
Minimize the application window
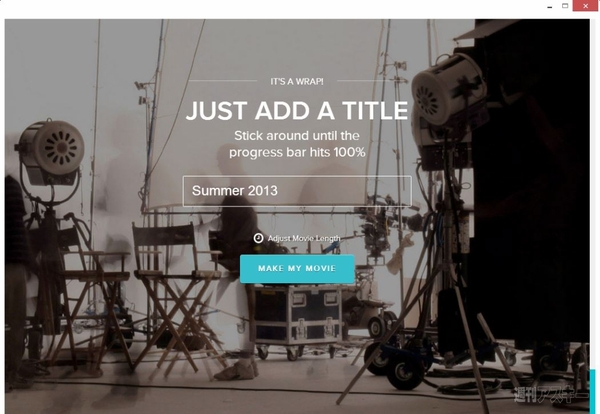pos(549,6)
